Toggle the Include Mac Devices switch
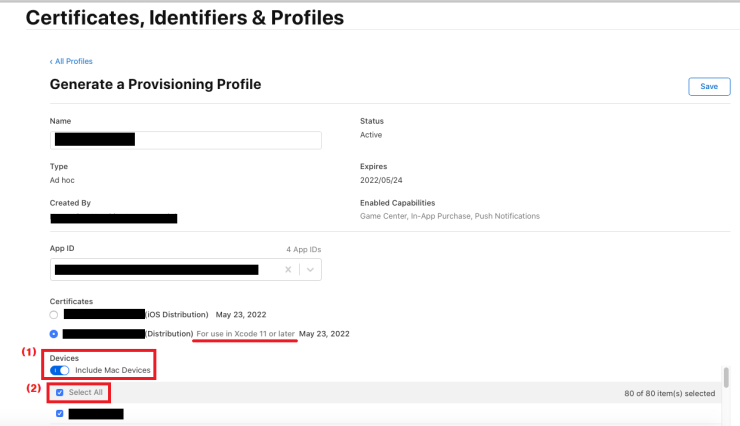 (60, 371)
